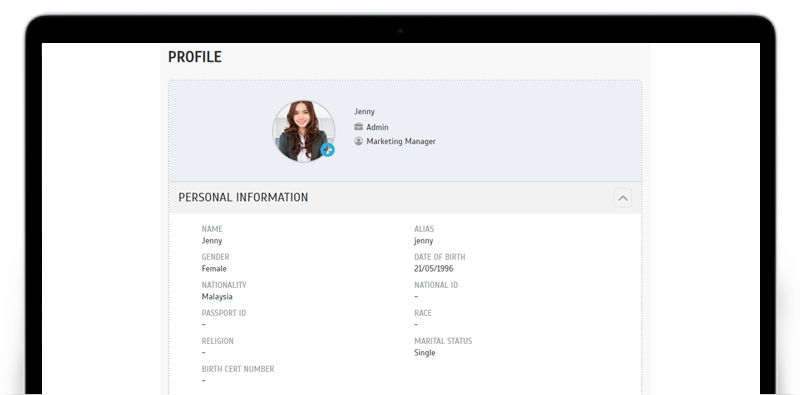Click the Religion field label
Screen dimensions: 800x395
click(217, 341)
